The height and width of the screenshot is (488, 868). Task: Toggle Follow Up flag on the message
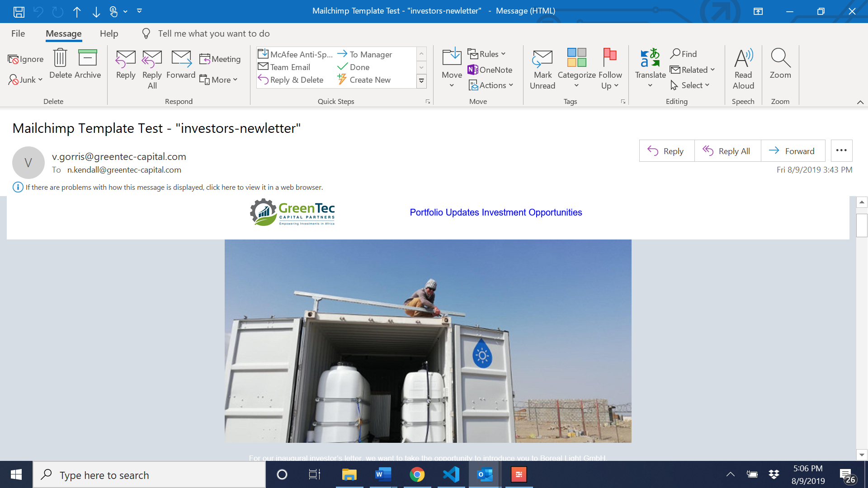click(610, 69)
